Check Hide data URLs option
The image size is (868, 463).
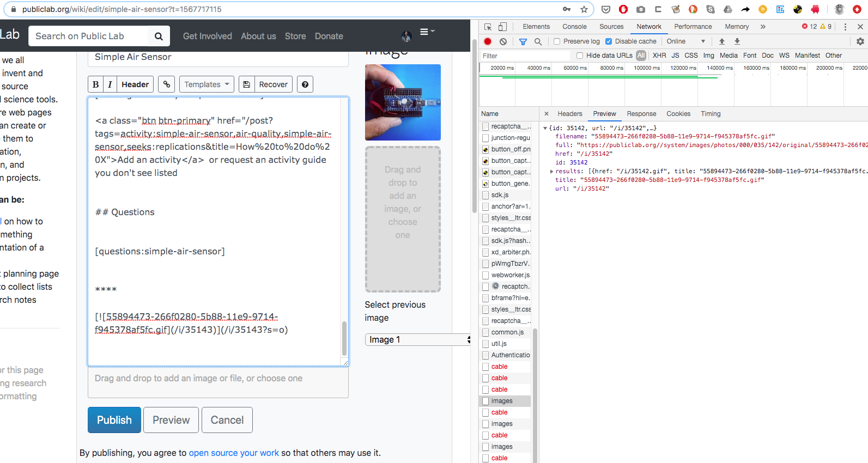coord(580,56)
